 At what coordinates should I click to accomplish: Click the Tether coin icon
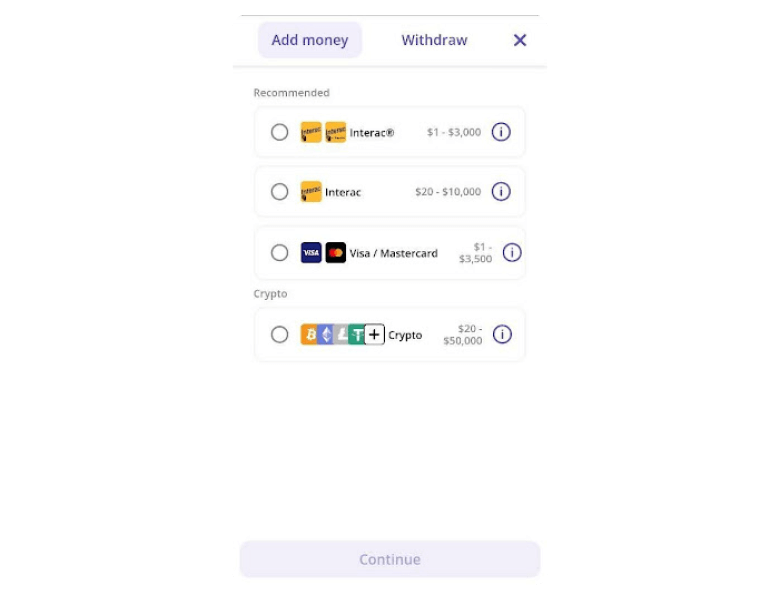357,334
